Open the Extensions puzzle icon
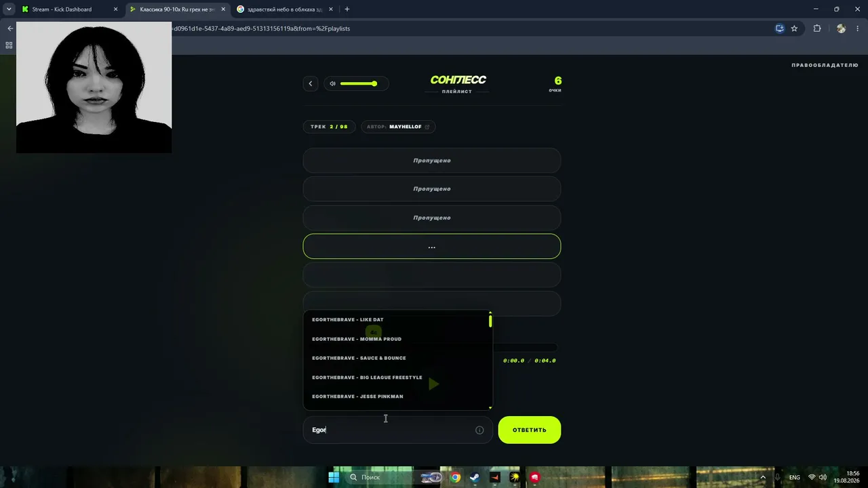Screen dimensions: 868x488 817,28
